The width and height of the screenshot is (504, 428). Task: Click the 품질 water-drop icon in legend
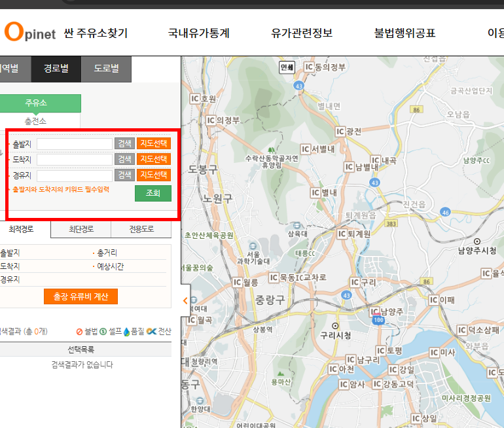(126, 332)
